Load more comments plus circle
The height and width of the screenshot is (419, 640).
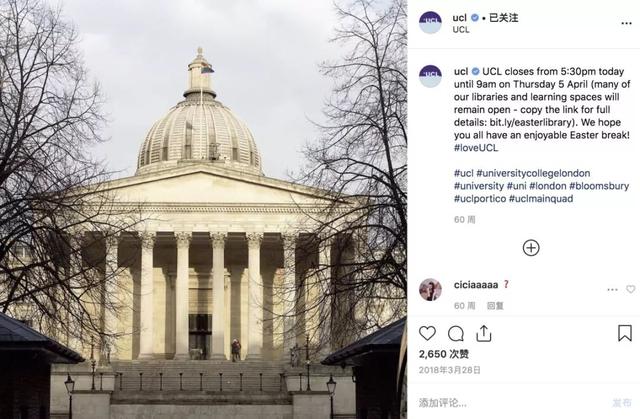531,248
